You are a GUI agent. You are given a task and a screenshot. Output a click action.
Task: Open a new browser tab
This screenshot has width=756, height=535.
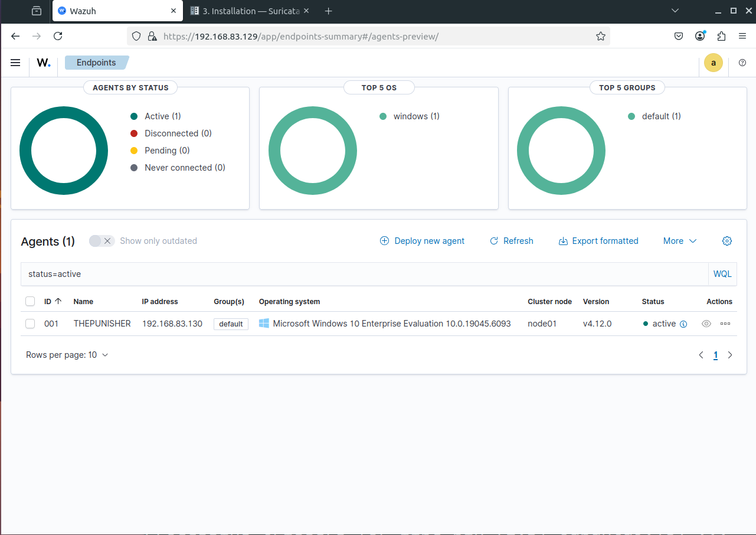click(329, 11)
